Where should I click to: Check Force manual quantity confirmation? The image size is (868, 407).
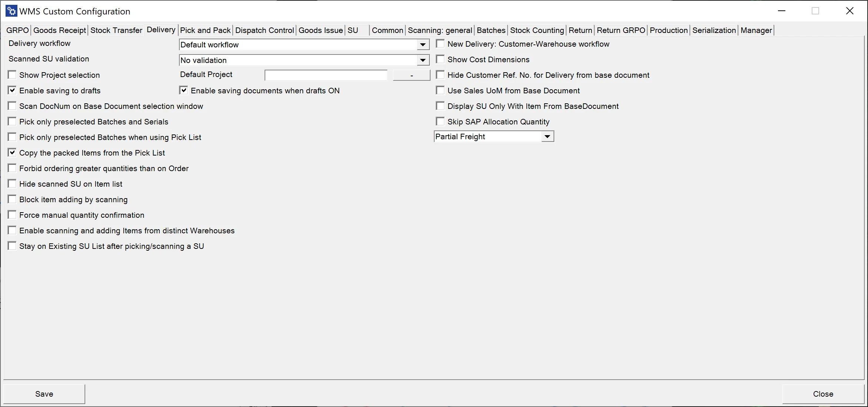[x=12, y=215]
